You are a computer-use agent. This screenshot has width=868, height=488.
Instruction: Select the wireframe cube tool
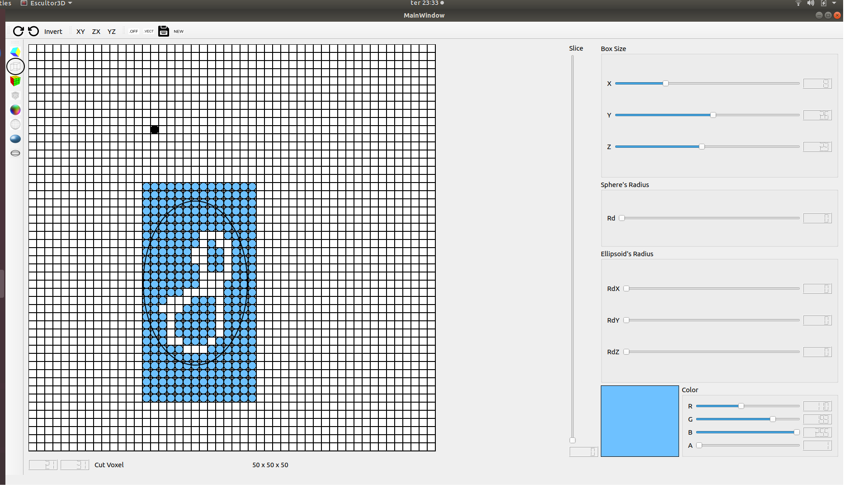click(x=15, y=66)
